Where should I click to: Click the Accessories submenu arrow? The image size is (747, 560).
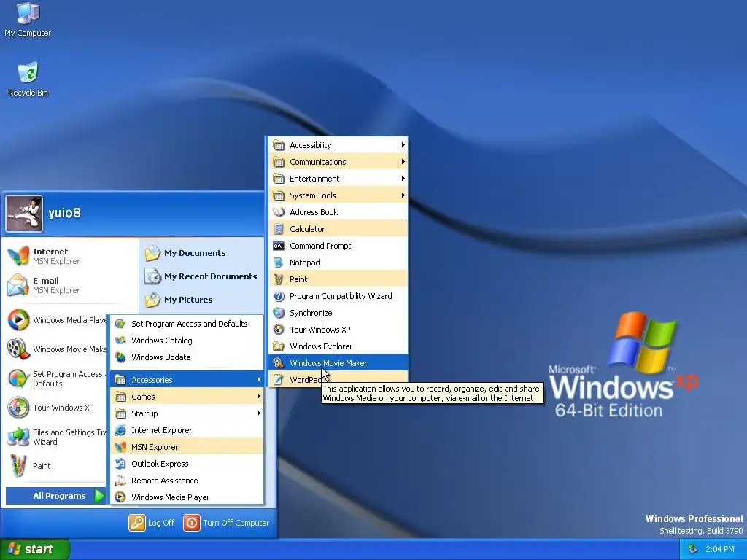pos(259,379)
